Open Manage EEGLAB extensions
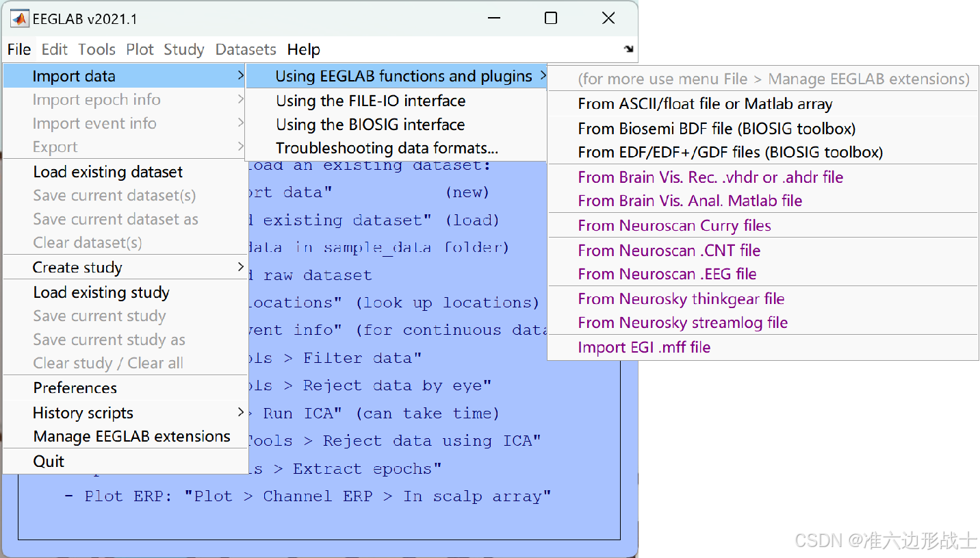980x558 pixels. (x=125, y=436)
